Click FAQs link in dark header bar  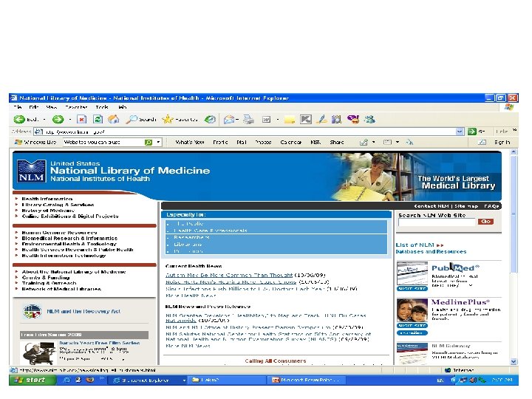[491, 206]
